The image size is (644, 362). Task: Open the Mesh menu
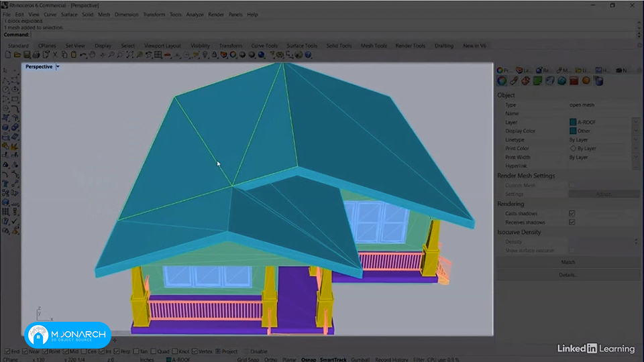point(104,14)
